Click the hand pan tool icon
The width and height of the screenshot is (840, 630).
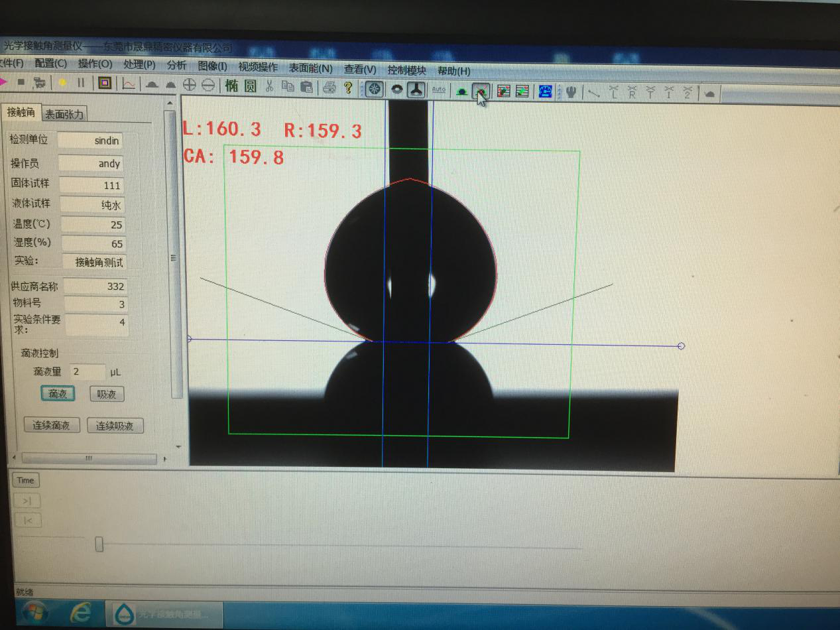click(570, 92)
